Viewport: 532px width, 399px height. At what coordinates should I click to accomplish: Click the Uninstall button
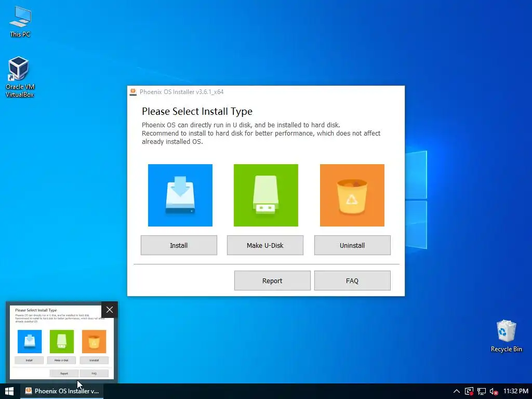pos(352,245)
